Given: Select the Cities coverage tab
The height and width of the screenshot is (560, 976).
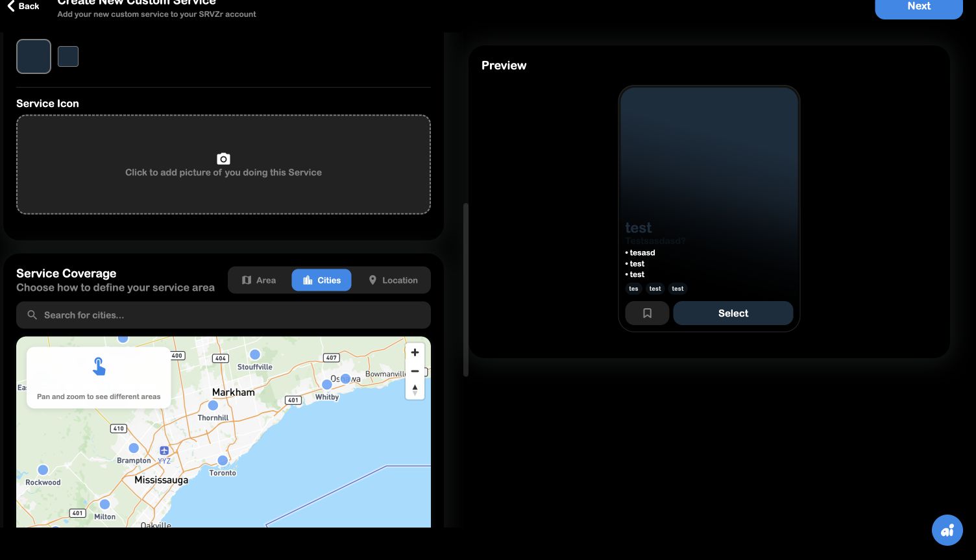Looking at the screenshot, I should pos(321,280).
